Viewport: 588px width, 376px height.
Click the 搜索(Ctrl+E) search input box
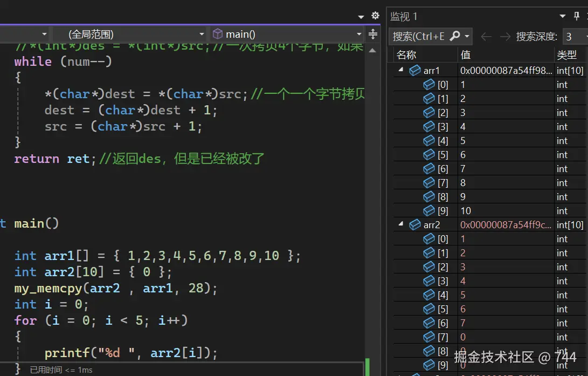point(420,36)
